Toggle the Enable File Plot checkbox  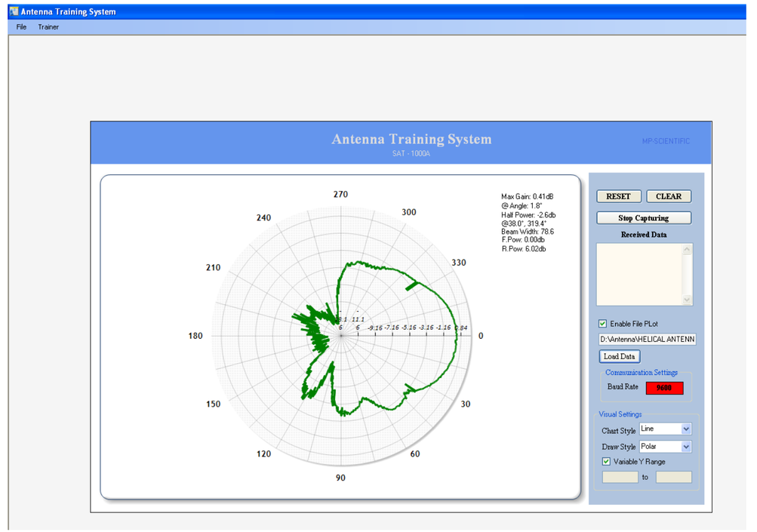point(602,324)
